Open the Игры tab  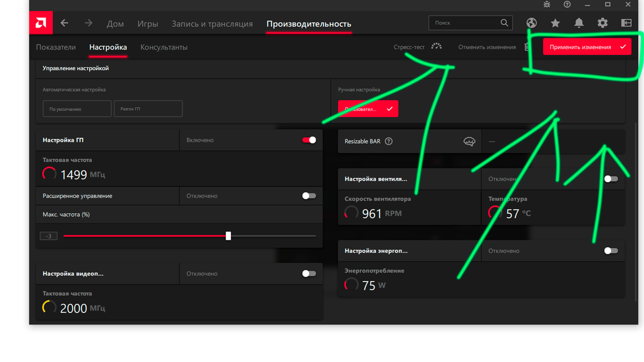148,24
